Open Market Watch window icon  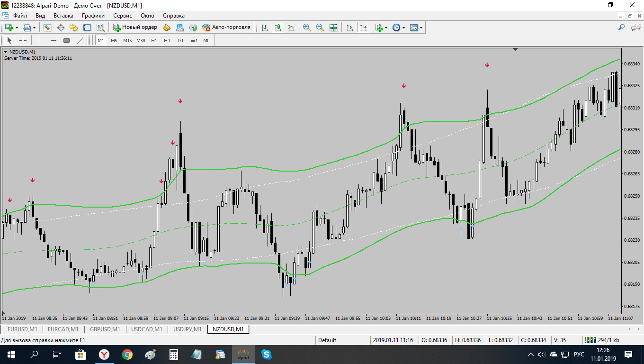coord(47,27)
